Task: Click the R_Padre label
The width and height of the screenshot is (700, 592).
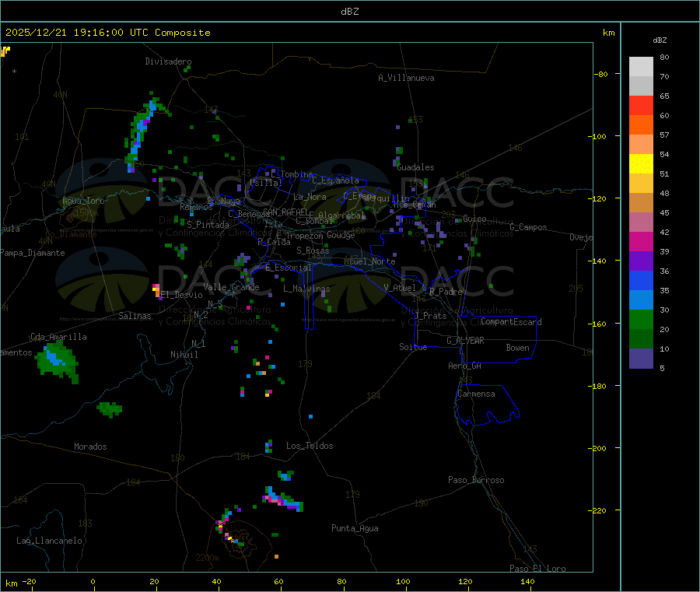Action: 446,292
